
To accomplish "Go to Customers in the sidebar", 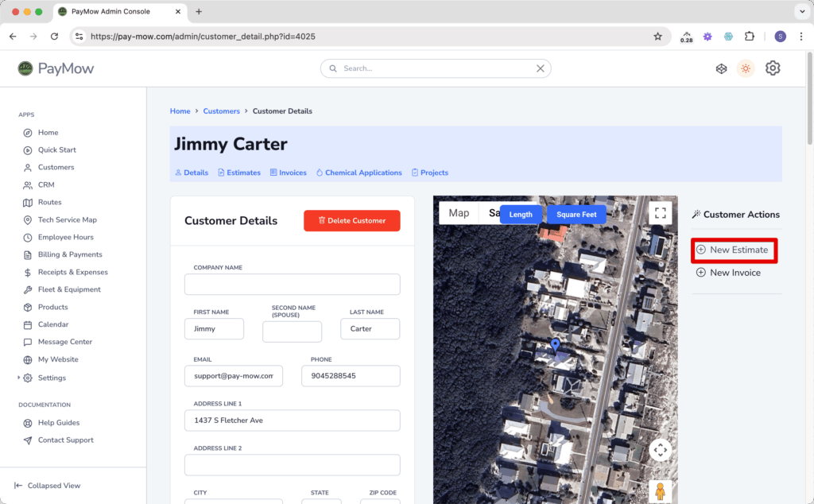I will (x=48, y=167).
